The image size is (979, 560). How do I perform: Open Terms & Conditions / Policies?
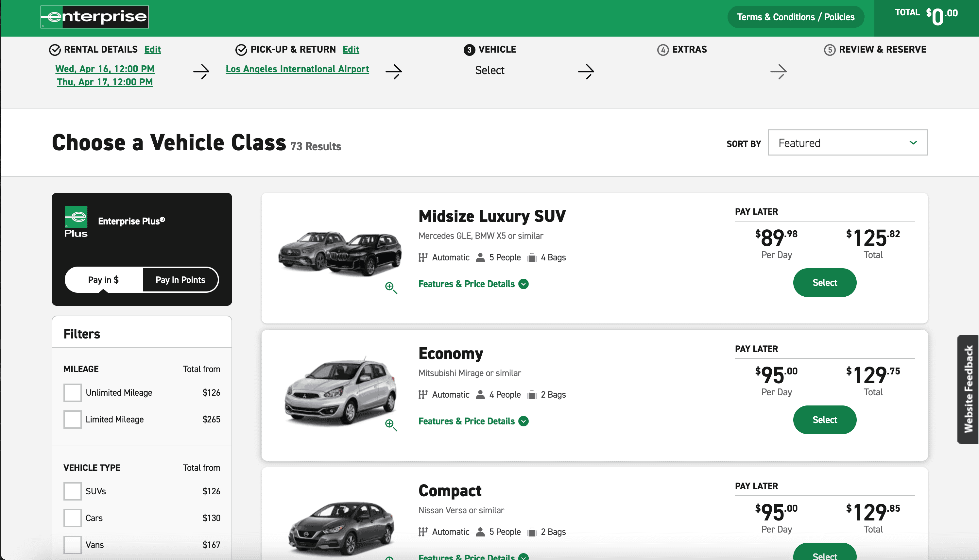tap(796, 17)
